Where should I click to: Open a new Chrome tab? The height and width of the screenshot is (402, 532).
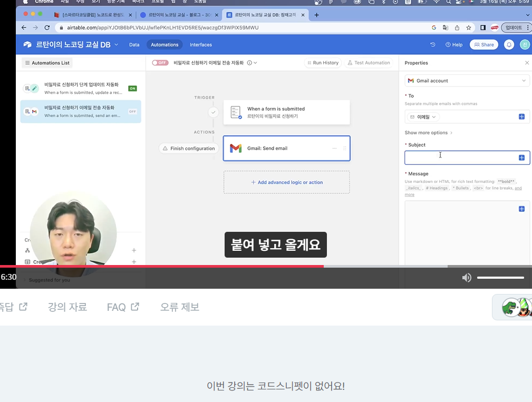tap(316, 15)
